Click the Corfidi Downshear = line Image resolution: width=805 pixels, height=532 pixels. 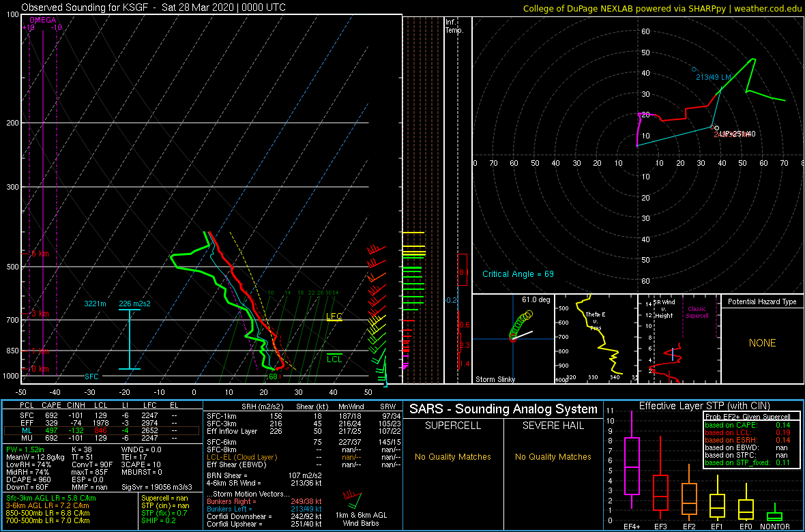pyautogui.click(x=264, y=516)
